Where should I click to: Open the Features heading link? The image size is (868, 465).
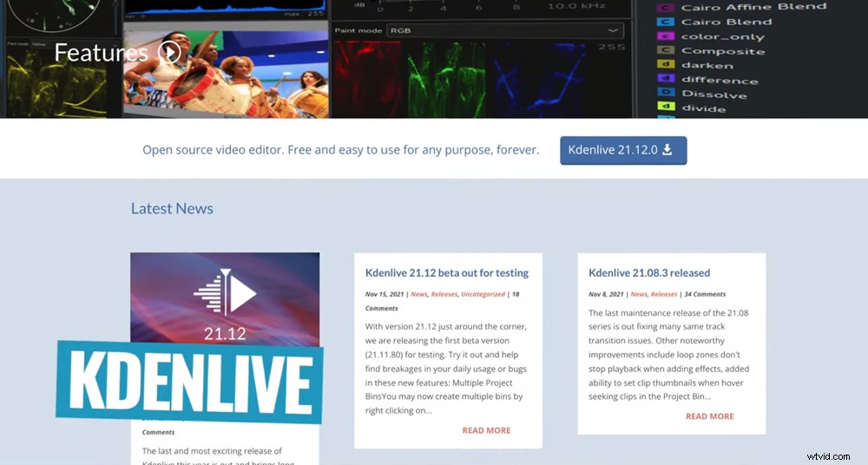click(102, 53)
